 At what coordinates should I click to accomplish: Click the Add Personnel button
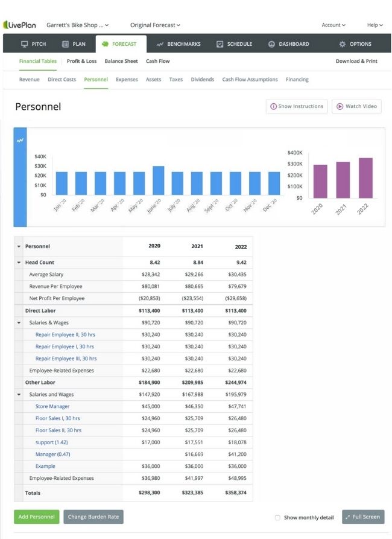click(36, 517)
